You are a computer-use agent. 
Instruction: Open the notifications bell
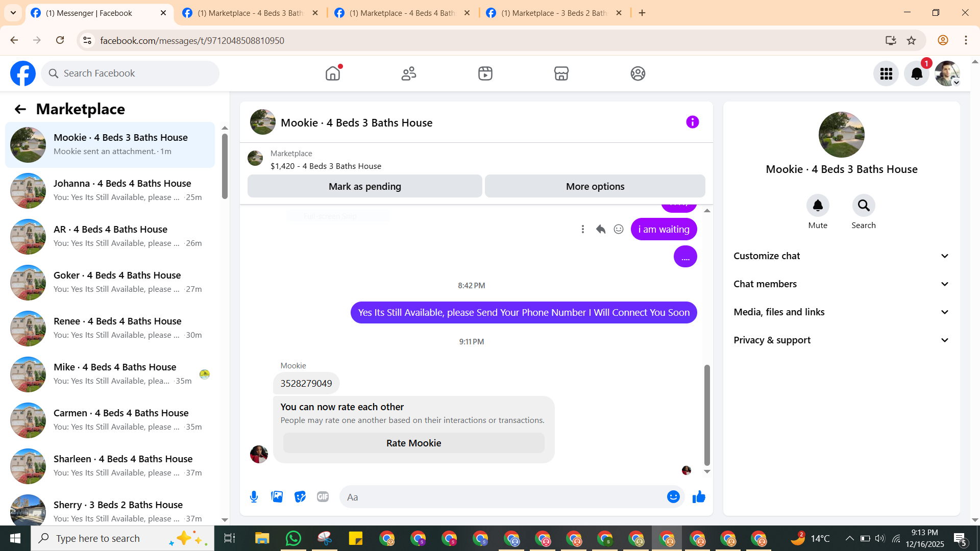click(x=917, y=74)
